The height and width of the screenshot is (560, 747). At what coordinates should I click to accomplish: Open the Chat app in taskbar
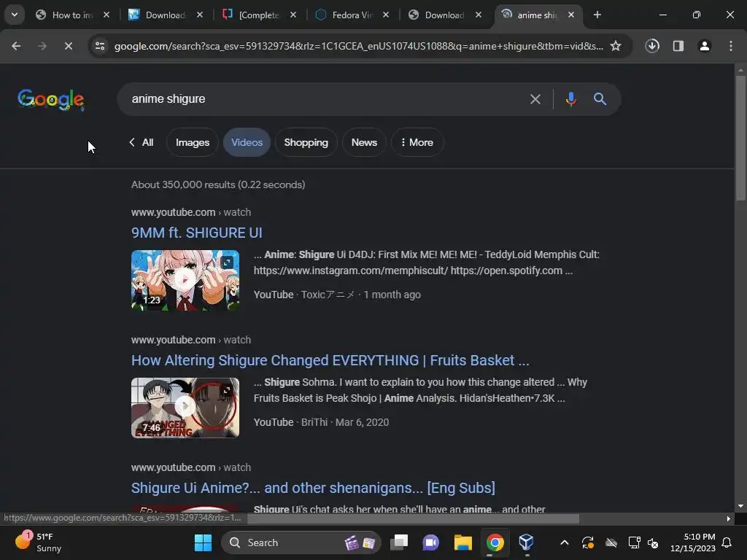(430, 542)
